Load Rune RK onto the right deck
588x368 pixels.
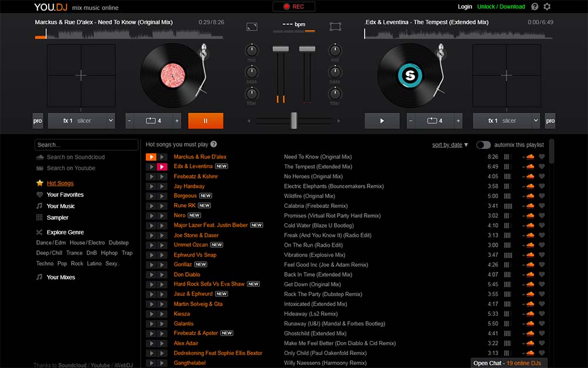(x=162, y=205)
